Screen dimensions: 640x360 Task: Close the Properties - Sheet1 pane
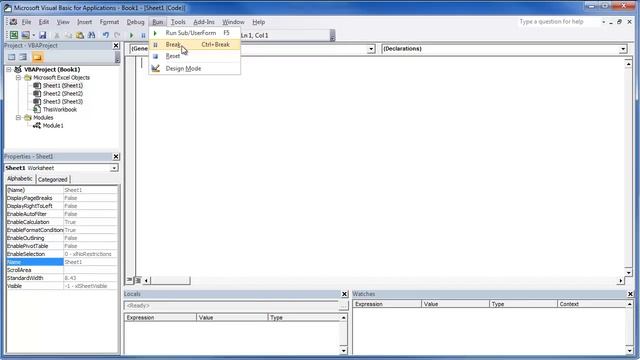116,157
